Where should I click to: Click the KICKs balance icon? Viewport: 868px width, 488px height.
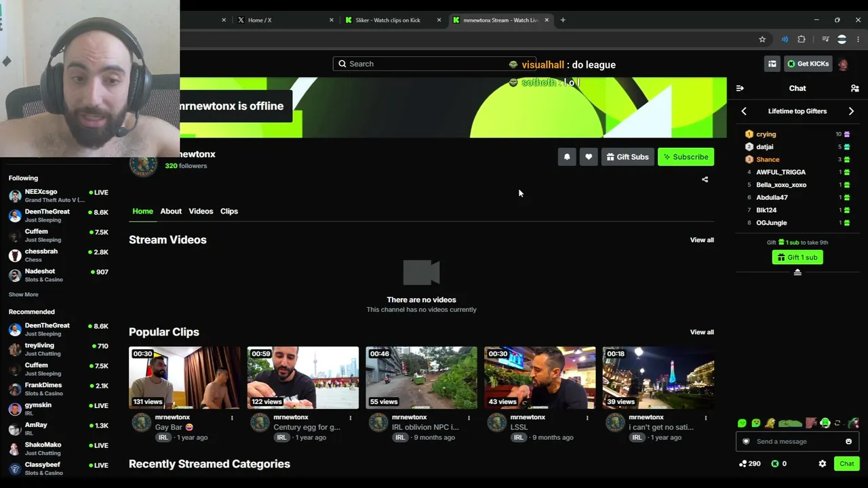coord(775,464)
